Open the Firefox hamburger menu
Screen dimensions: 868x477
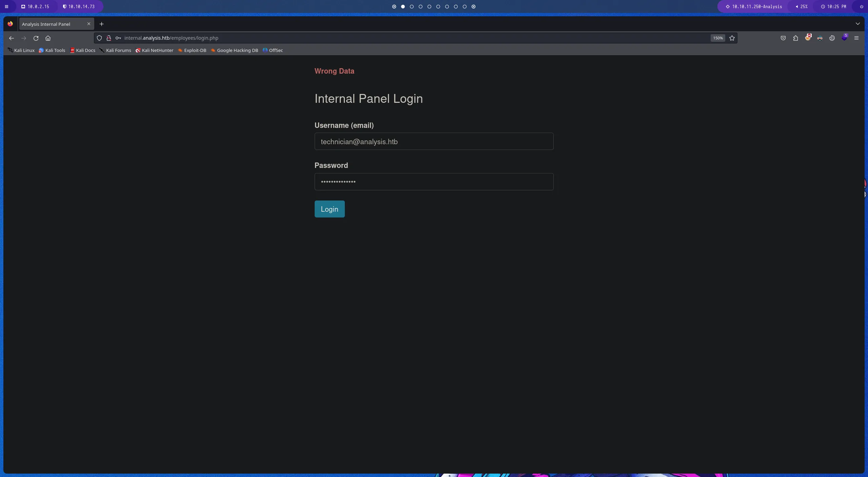[x=856, y=38]
